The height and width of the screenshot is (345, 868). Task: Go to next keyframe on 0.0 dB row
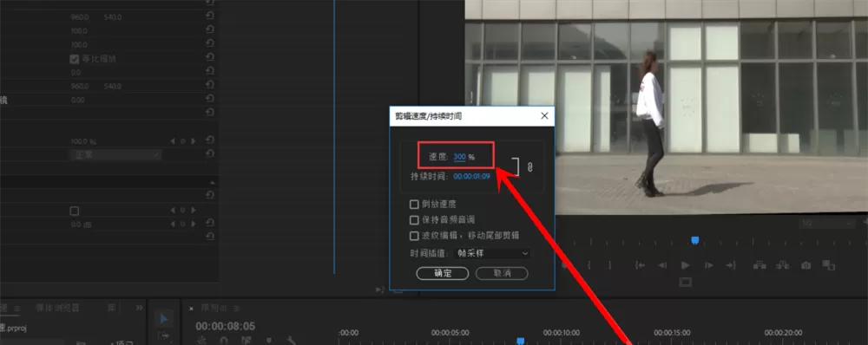point(194,225)
